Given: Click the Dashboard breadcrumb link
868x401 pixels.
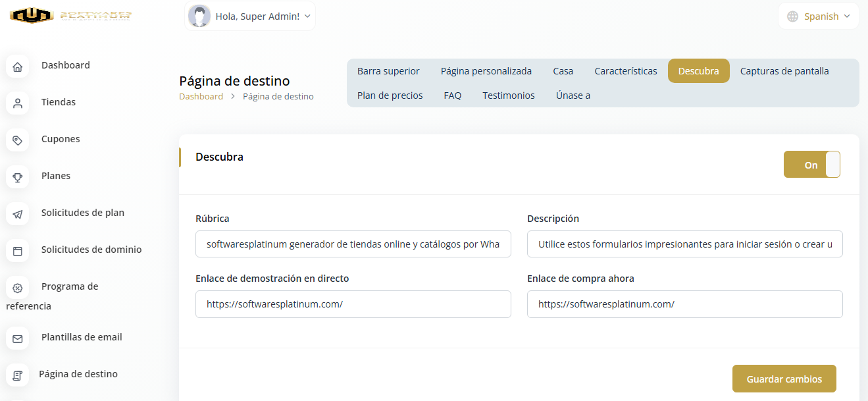Looking at the screenshot, I should click(201, 96).
